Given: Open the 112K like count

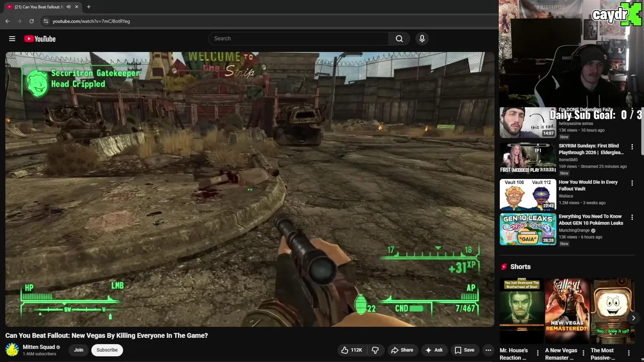Looking at the screenshot, I should pos(357,350).
